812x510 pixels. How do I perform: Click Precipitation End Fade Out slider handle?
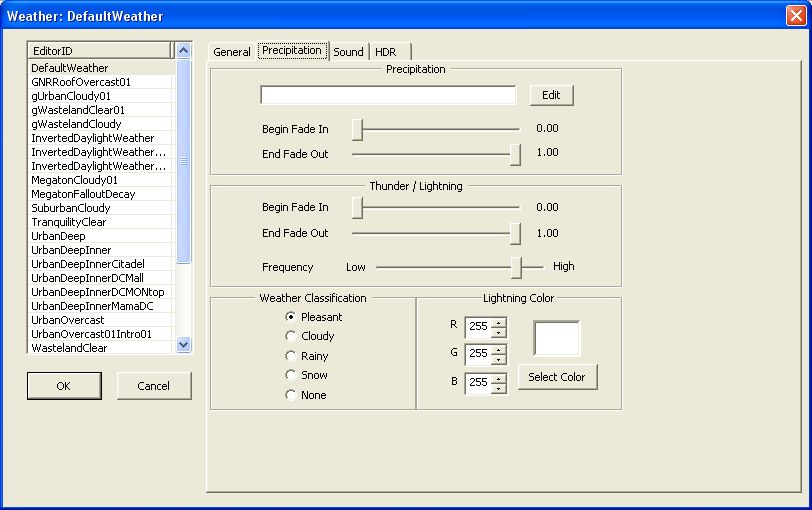pyautogui.click(x=515, y=154)
